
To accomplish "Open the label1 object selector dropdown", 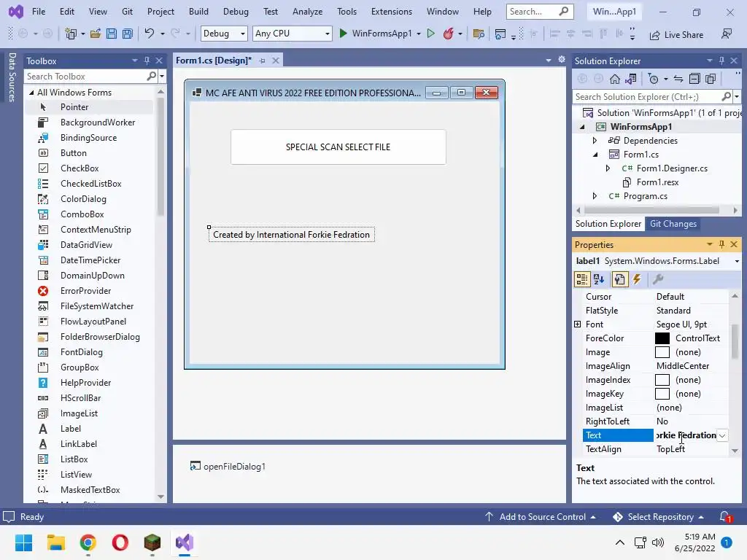I will pos(737,261).
